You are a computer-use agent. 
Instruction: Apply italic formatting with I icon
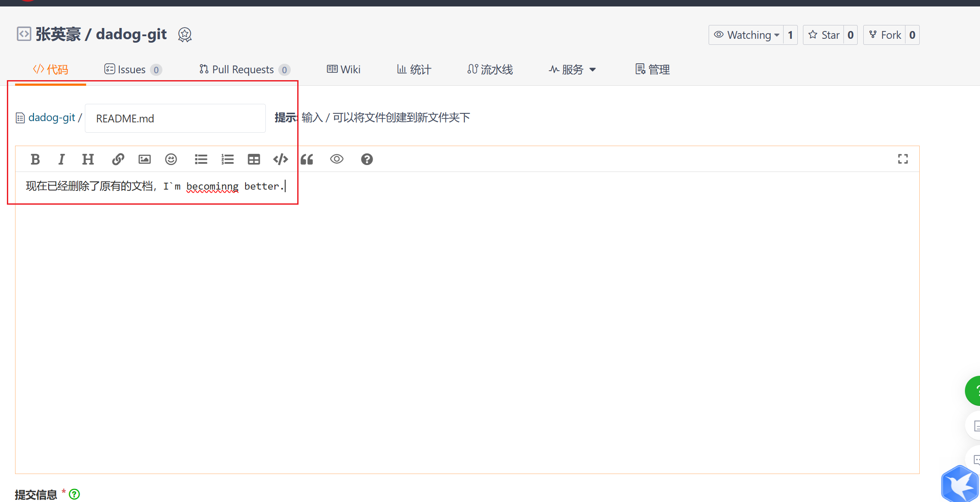click(62, 159)
